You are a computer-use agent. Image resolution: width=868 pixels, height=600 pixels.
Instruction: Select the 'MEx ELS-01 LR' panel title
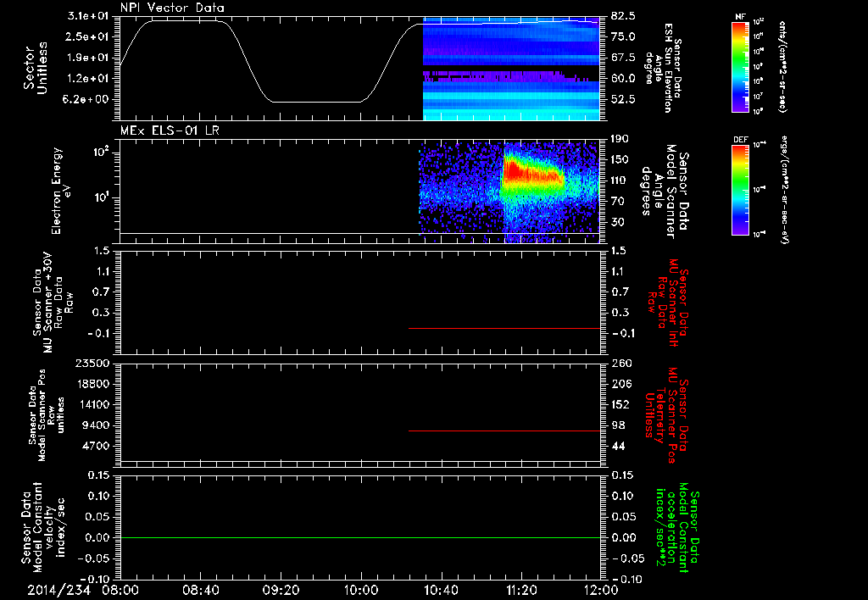[170, 131]
